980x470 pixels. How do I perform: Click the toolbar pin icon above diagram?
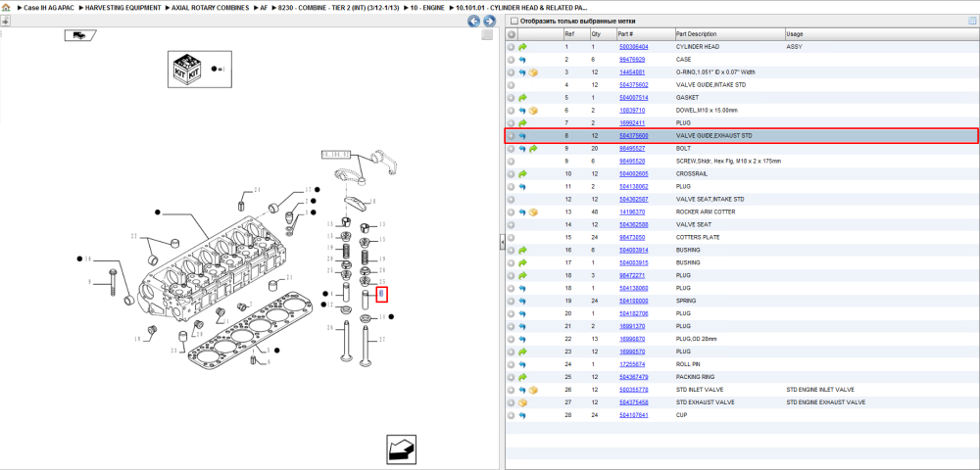coord(5,22)
